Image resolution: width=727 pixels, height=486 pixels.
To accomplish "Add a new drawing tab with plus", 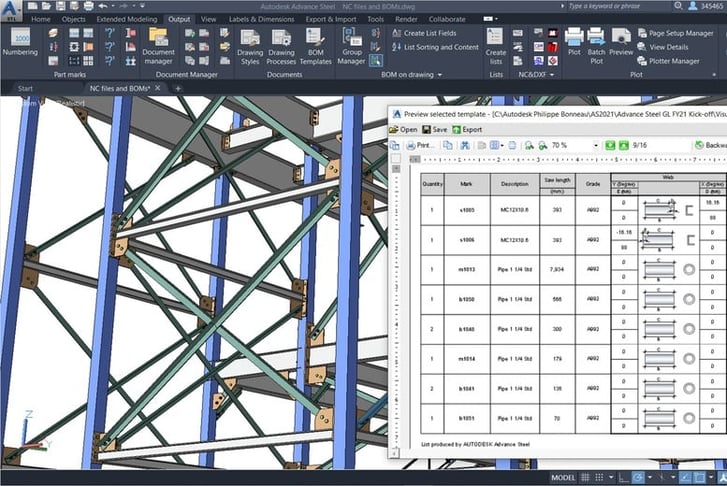I will 178,88.
